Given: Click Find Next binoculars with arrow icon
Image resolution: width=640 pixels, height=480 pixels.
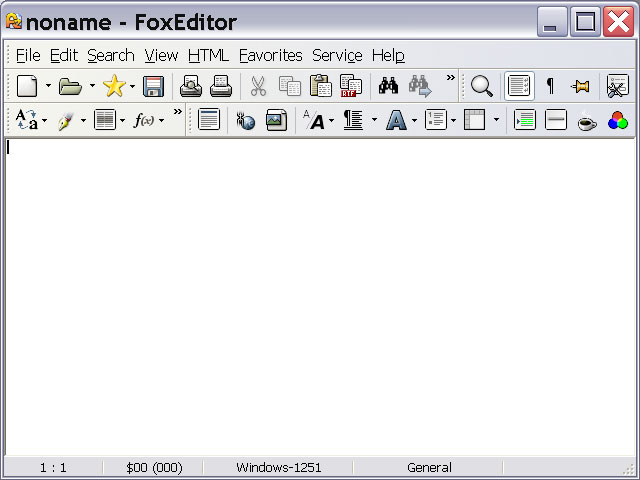Looking at the screenshot, I should [420, 86].
